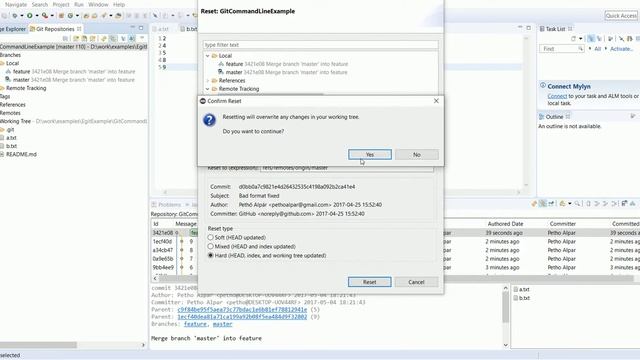Open the Search menu
Viewport: 640px width, 360px height.
(40, 4)
